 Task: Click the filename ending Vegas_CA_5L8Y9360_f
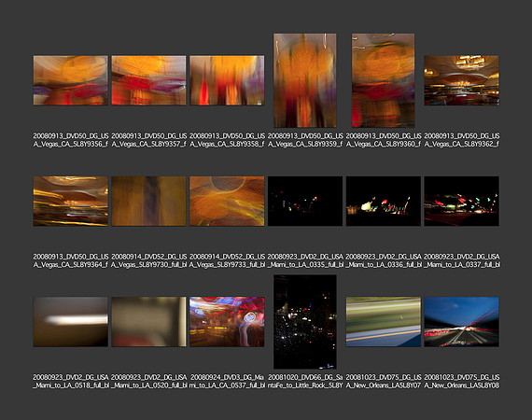click(x=384, y=140)
